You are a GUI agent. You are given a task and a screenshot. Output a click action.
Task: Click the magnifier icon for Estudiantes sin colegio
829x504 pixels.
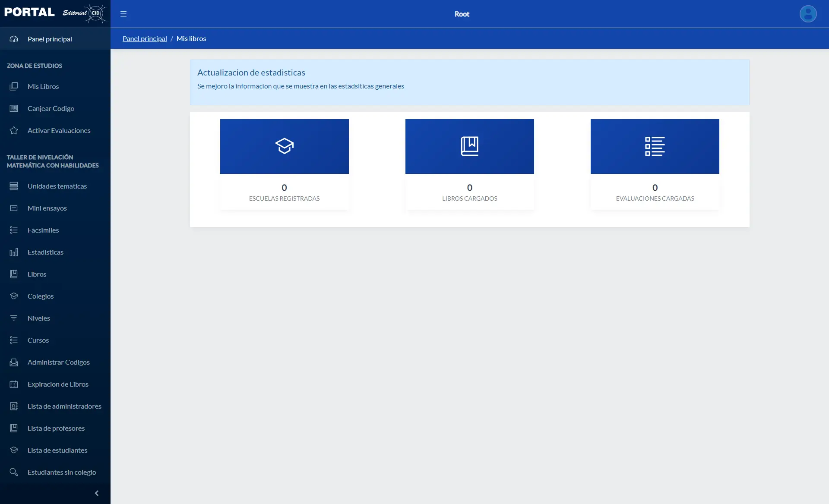click(x=14, y=472)
